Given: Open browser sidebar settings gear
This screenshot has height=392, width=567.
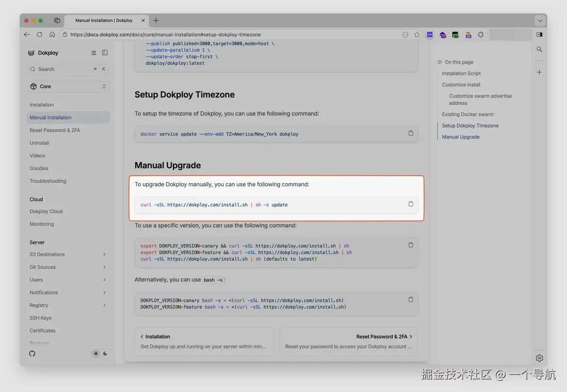Looking at the screenshot, I should pos(539,358).
